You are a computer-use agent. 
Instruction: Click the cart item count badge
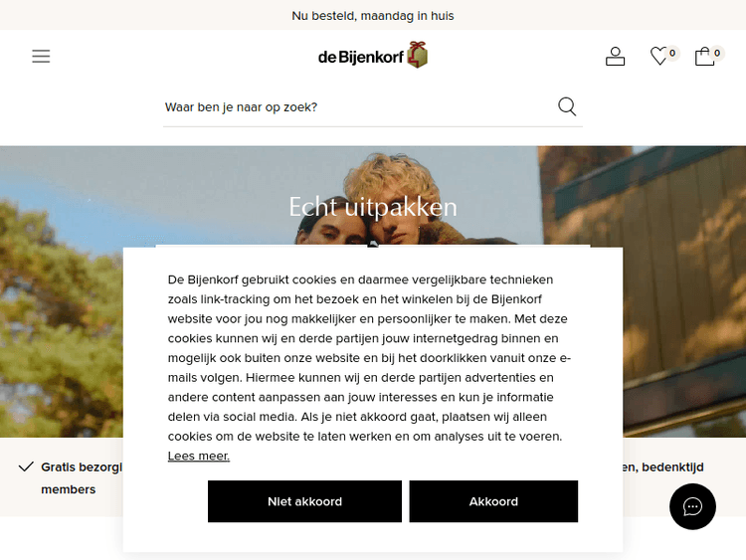717,53
